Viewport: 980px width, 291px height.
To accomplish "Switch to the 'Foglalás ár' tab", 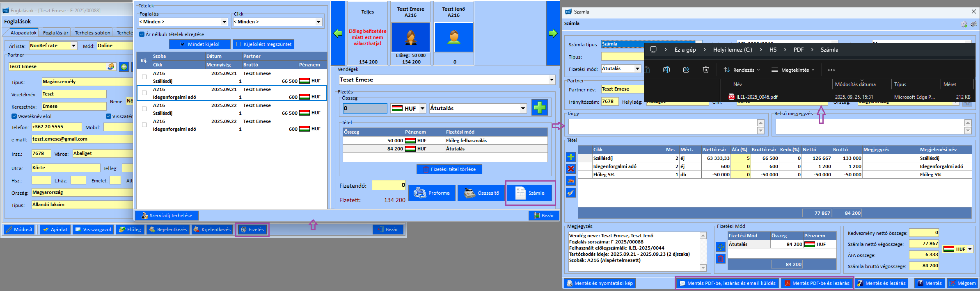I will 55,33.
